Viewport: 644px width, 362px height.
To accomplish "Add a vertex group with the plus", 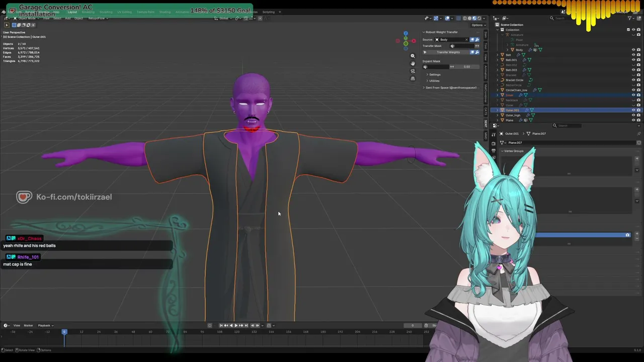I will [637, 158].
